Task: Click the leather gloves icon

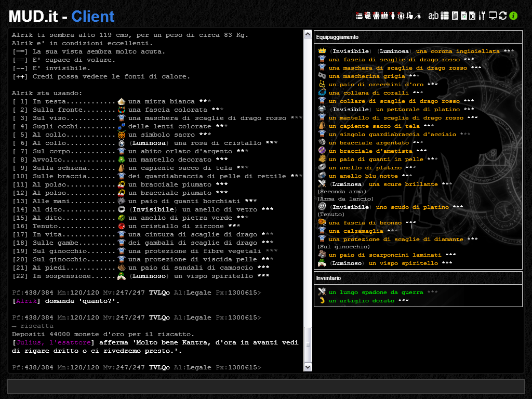Action: point(322,159)
